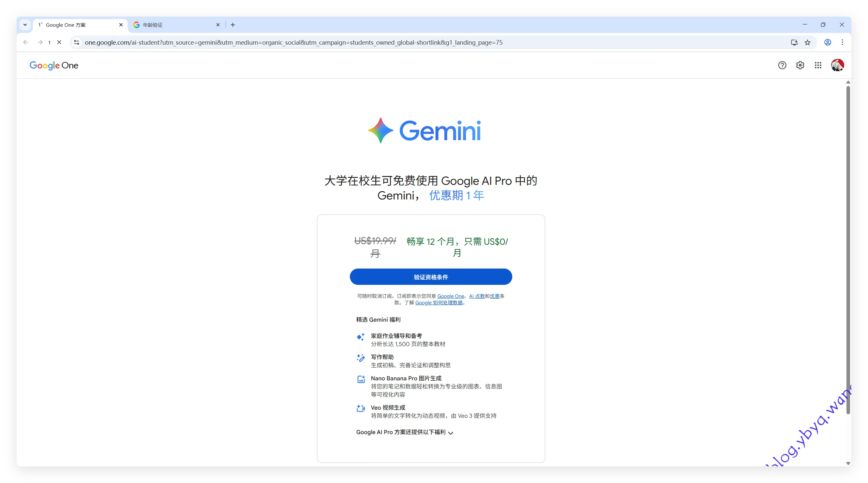Click the 验证资格条件 button

coord(431,277)
